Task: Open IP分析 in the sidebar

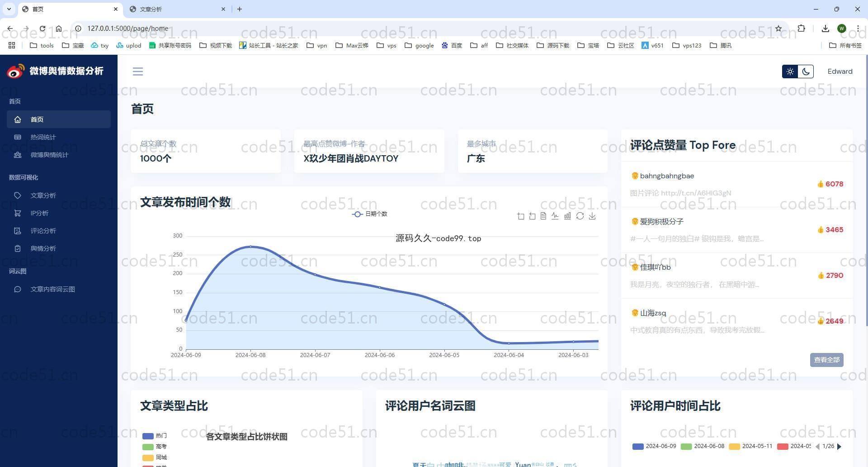Action: click(x=59, y=213)
